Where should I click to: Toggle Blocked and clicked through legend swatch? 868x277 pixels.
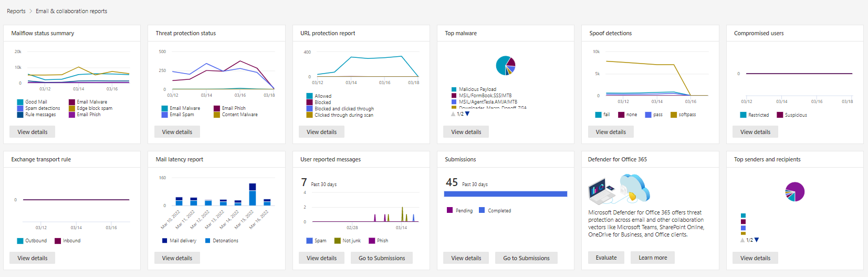pyautogui.click(x=310, y=109)
